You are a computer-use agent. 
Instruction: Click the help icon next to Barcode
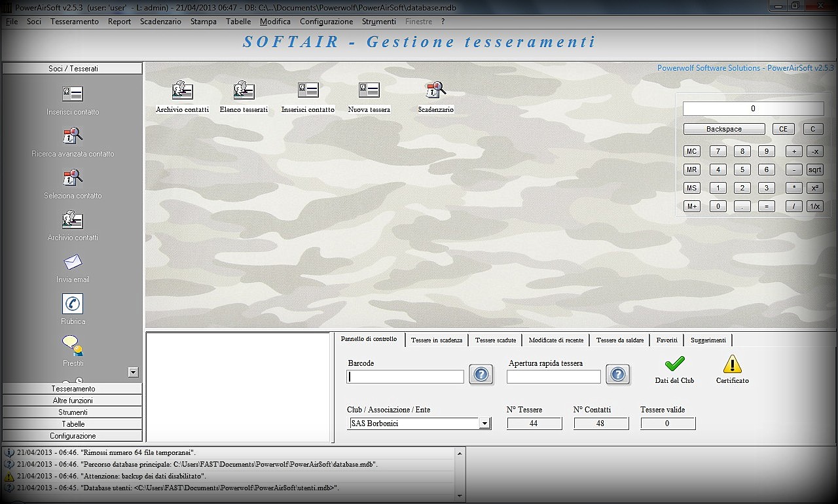pos(481,375)
